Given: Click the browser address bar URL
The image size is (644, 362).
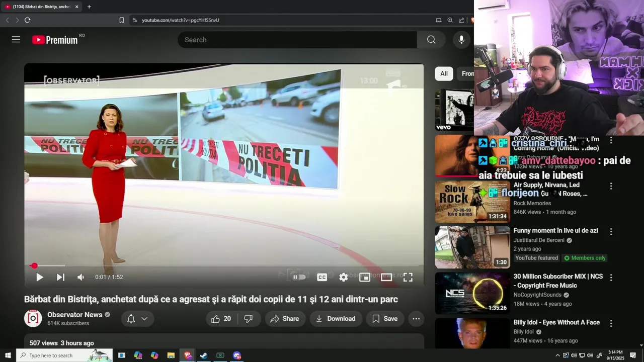Looking at the screenshot, I should pyautogui.click(x=181, y=20).
